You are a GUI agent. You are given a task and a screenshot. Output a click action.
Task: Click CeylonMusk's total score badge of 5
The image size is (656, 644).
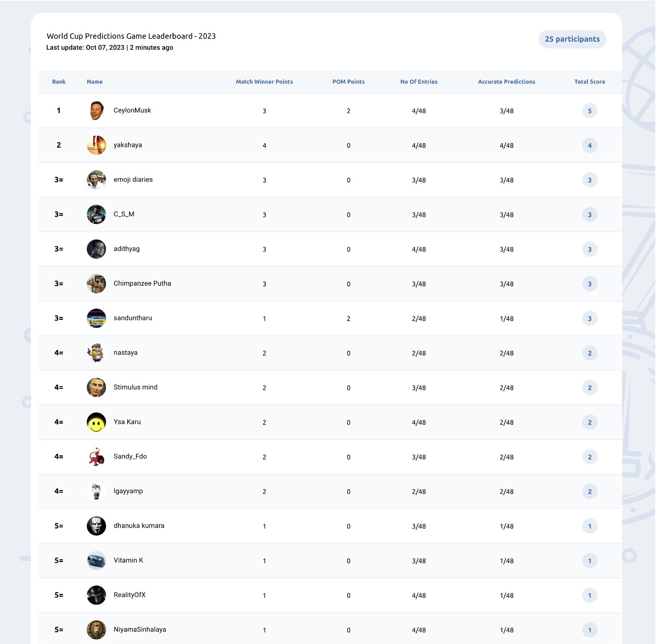pyautogui.click(x=589, y=111)
